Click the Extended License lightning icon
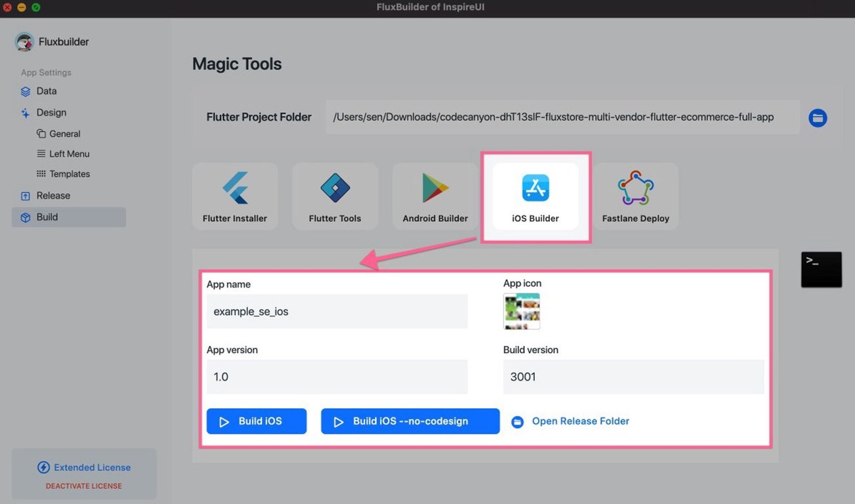 (43, 467)
